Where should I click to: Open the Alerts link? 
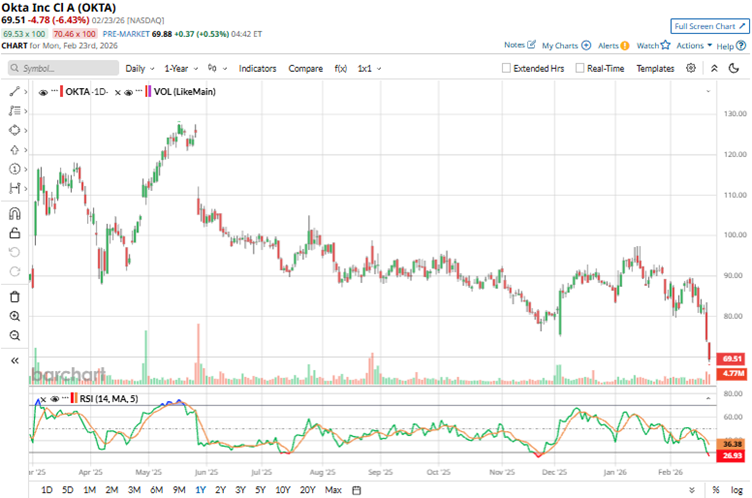tap(608, 46)
